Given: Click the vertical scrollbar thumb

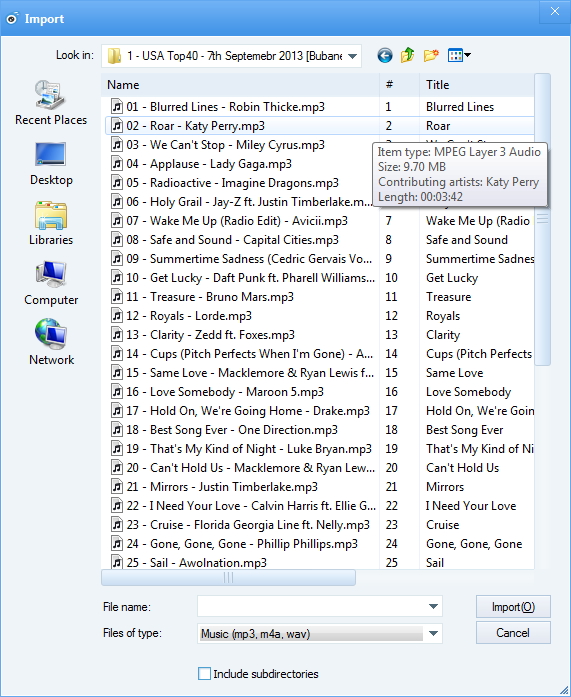Looking at the screenshot, I should pyautogui.click(x=543, y=219).
